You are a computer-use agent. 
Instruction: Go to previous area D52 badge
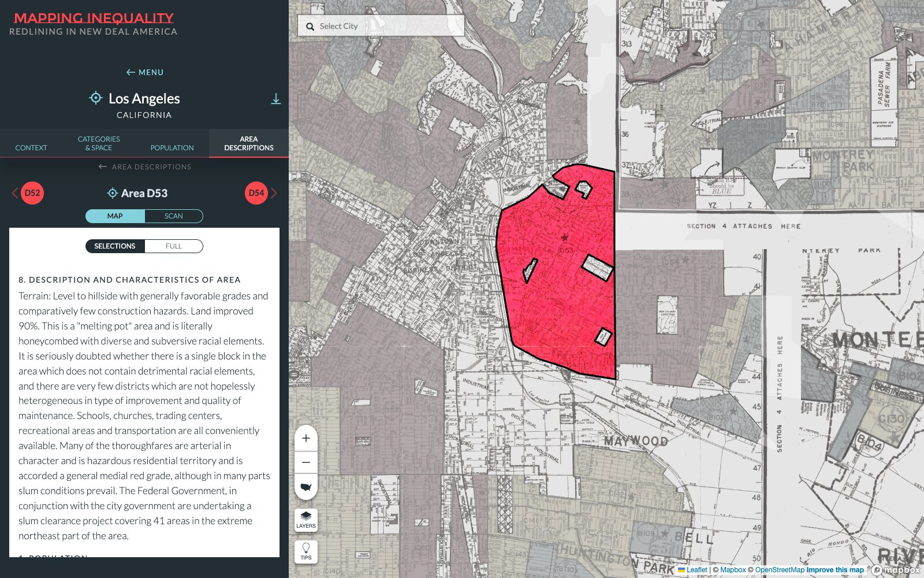[x=32, y=193]
